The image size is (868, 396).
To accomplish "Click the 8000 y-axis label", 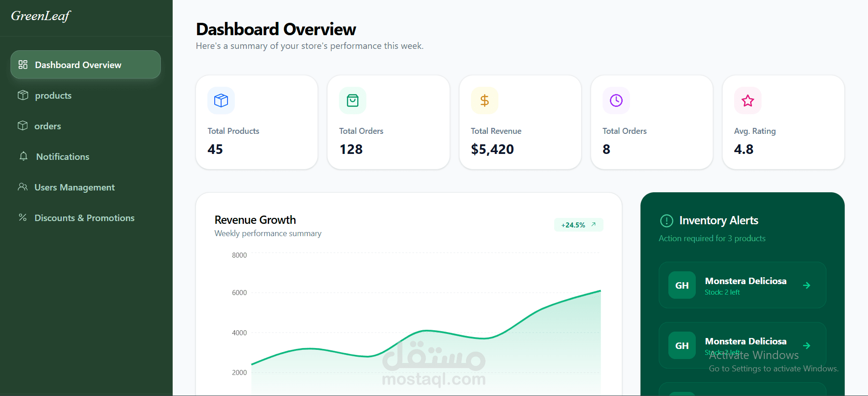I will pyautogui.click(x=239, y=255).
